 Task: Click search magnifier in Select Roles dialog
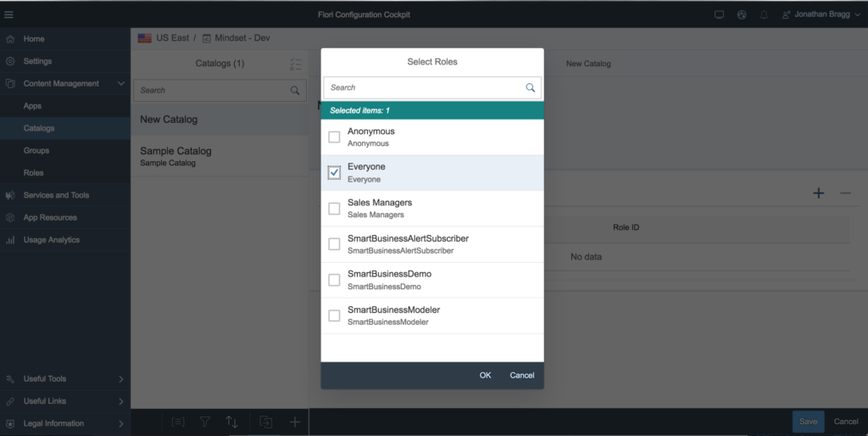[531, 87]
